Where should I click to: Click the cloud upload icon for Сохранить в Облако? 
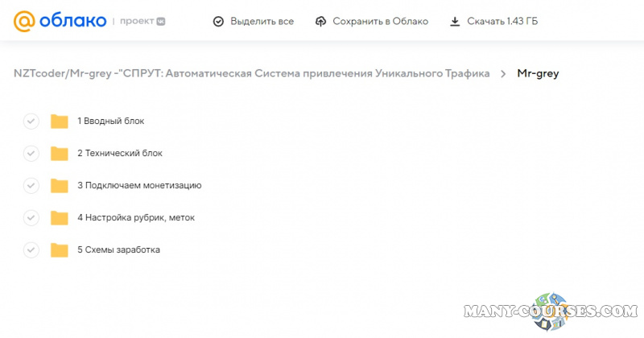pos(321,22)
